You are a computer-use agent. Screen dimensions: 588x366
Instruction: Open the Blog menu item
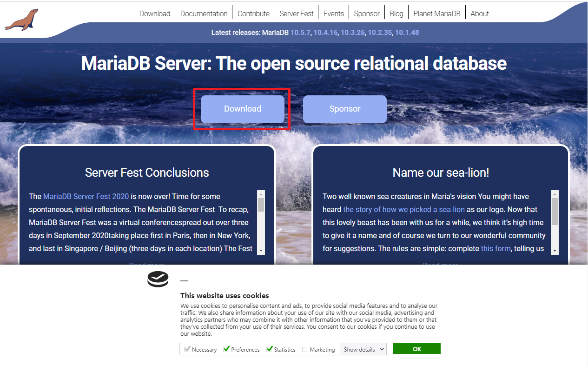click(x=396, y=13)
